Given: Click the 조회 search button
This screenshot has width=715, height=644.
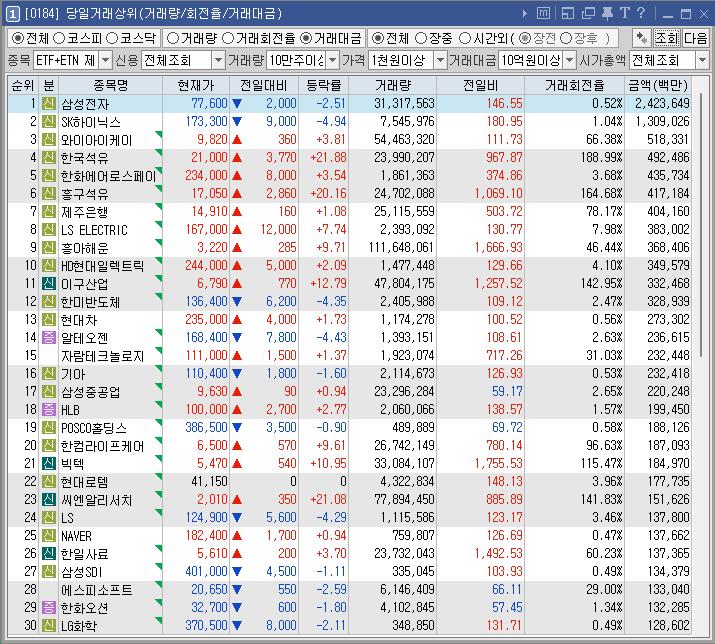Looking at the screenshot, I should pos(667,38).
